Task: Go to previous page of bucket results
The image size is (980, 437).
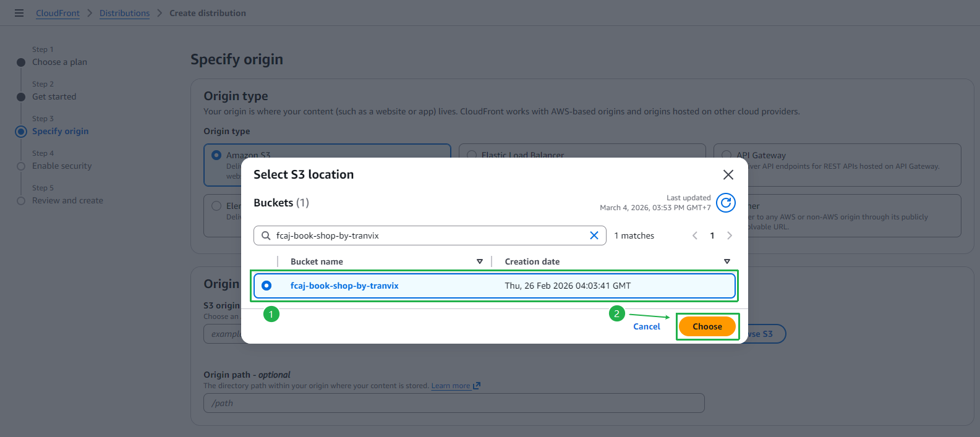Action: [695, 235]
